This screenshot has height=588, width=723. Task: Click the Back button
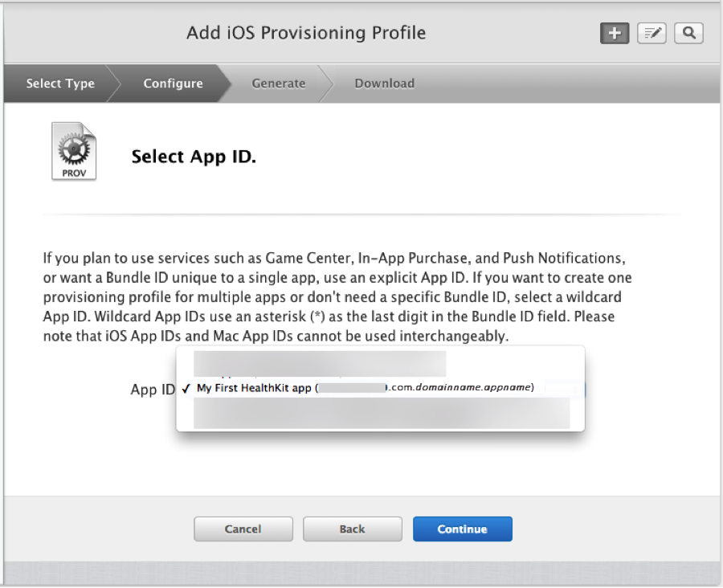[352, 529]
